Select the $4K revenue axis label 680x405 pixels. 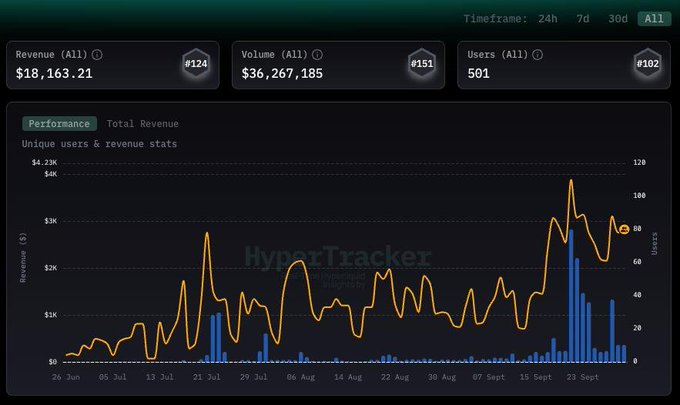50,174
